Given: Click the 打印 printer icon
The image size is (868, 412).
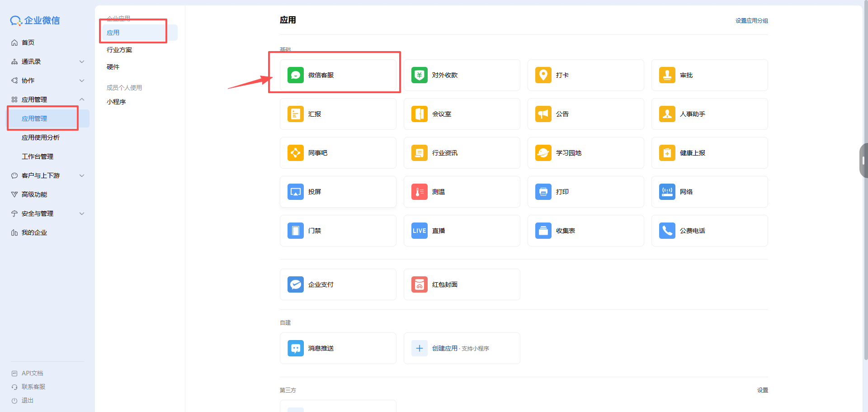Looking at the screenshot, I should pos(543,192).
